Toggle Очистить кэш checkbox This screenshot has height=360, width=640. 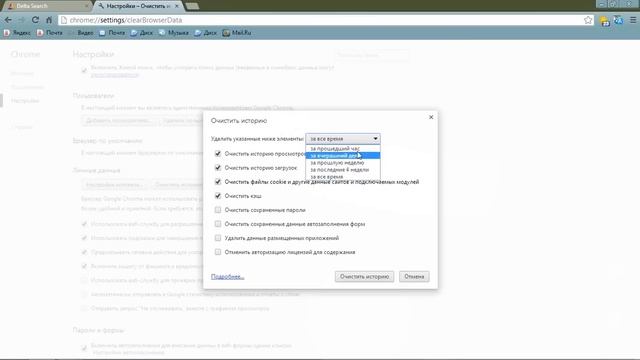tap(218, 196)
